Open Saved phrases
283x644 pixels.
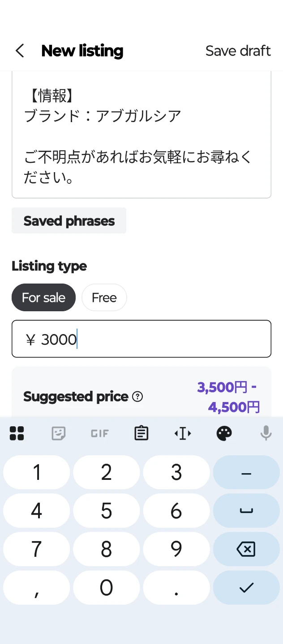click(69, 220)
